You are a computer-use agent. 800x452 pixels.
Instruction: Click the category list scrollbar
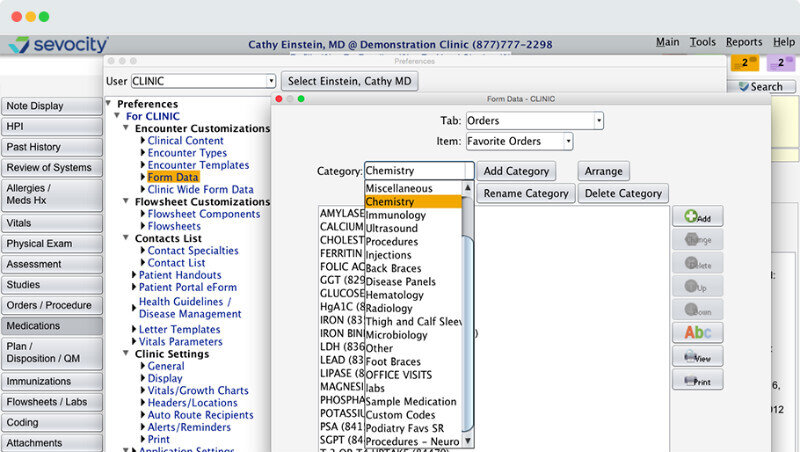point(468,320)
